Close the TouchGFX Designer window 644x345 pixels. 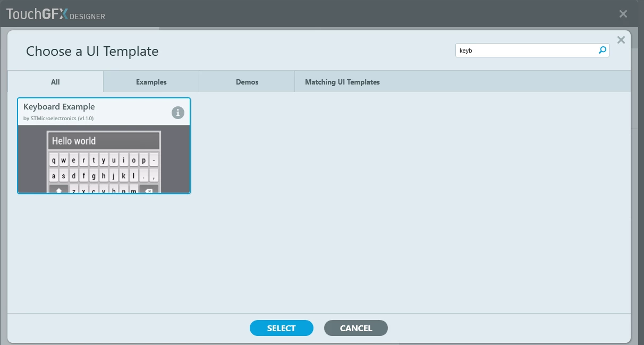tap(623, 14)
